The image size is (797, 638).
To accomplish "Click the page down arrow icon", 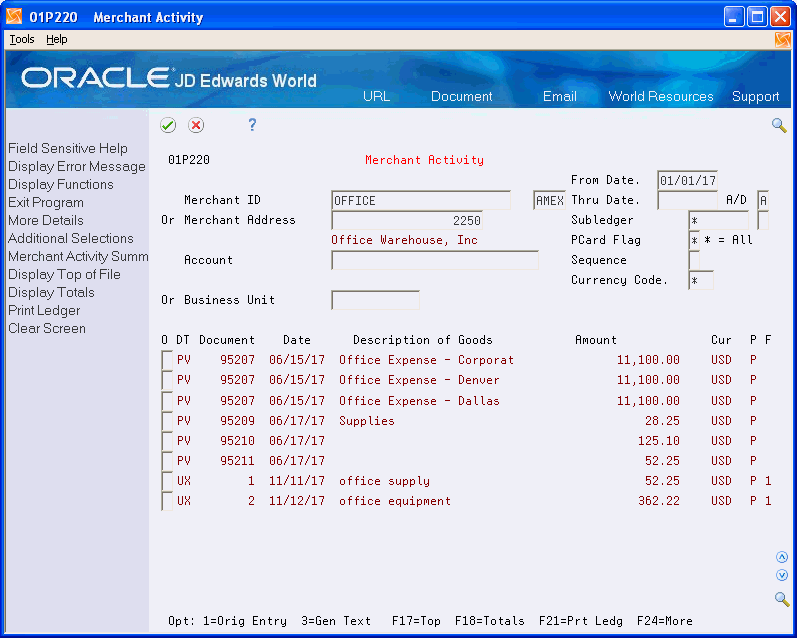I will coord(782,575).
